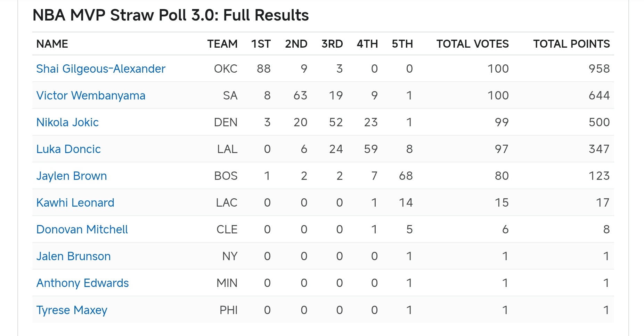
Task: Select the Jalen Brunson link
Action: [73, 256]
